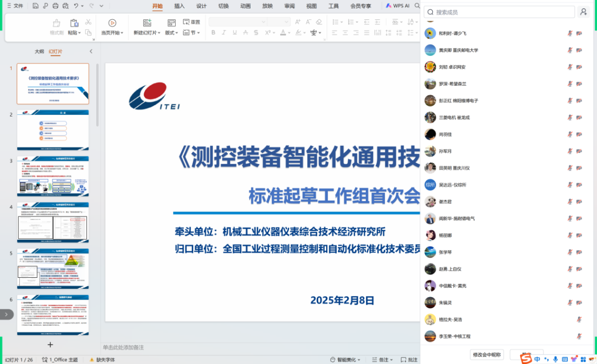Click the 缺失字体 missing font warning
597x364 pixels.
click(102, 360)
